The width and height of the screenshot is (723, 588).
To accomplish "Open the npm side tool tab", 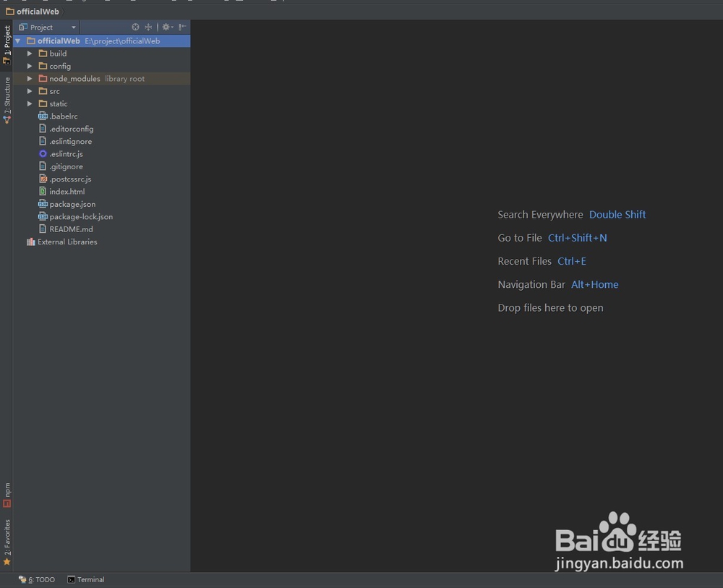I will pyautogui.click(x=7, y=495).
